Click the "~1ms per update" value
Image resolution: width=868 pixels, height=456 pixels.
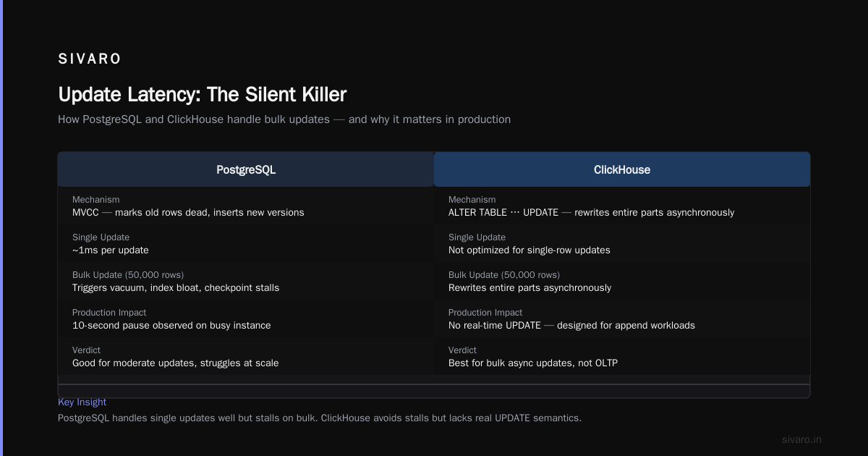(x=111, y=250)
